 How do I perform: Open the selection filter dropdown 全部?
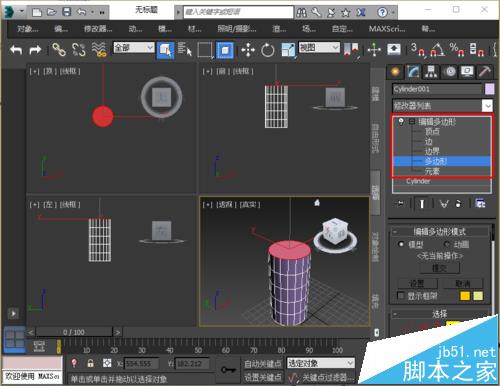pos(134,48)
